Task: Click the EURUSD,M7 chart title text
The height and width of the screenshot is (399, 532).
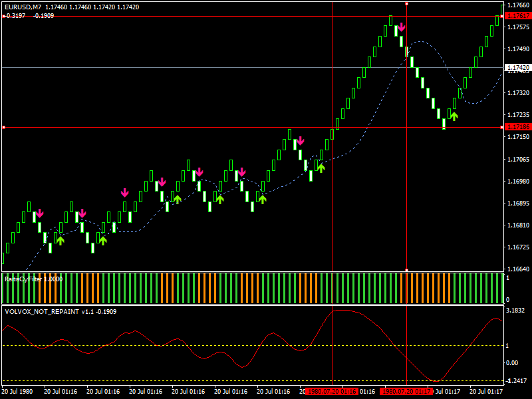Action: click(x=23, y=7)
